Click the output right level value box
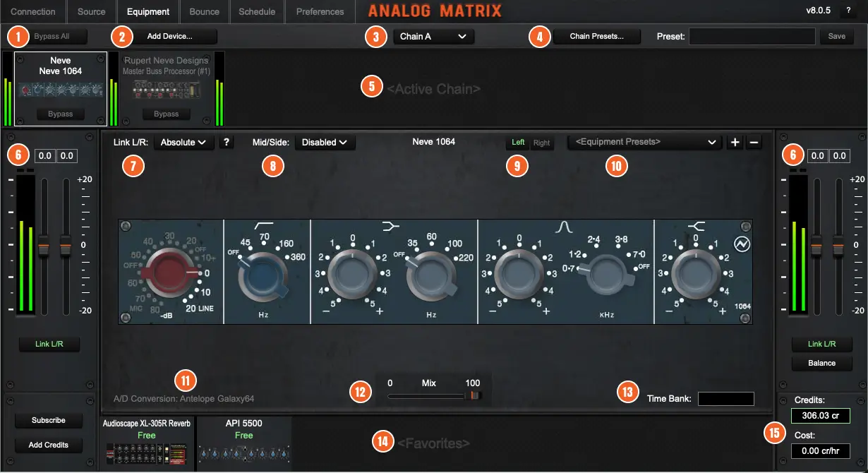The image size is (868, 473). click(x=838, y=156)
